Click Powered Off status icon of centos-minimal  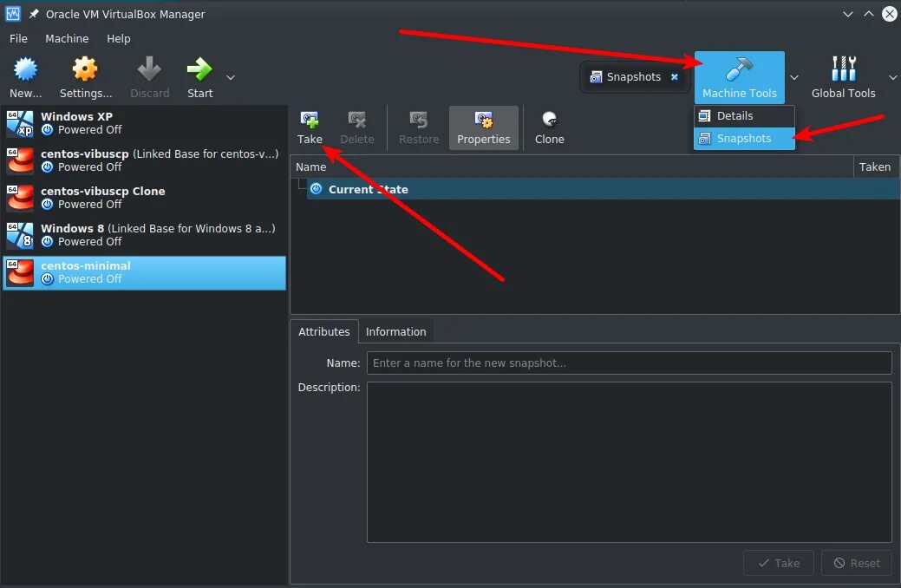[x=48, y=278]
